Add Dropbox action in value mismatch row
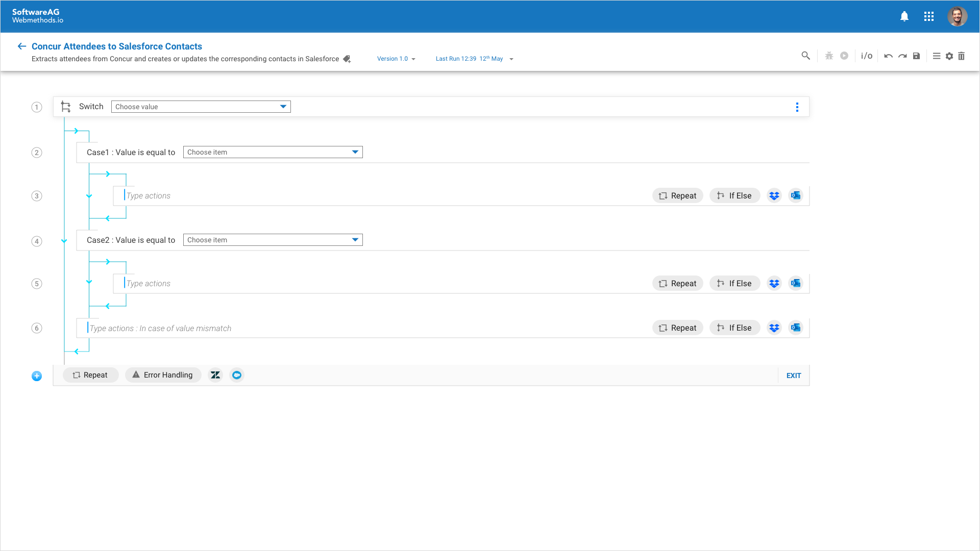The image size is (980, 551). pyautogui.click(x=774, y=328)
